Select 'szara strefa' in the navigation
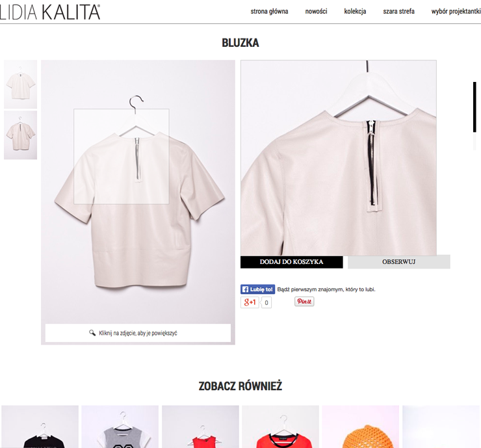This screenshot has height=448, width=481. (399, 11)
